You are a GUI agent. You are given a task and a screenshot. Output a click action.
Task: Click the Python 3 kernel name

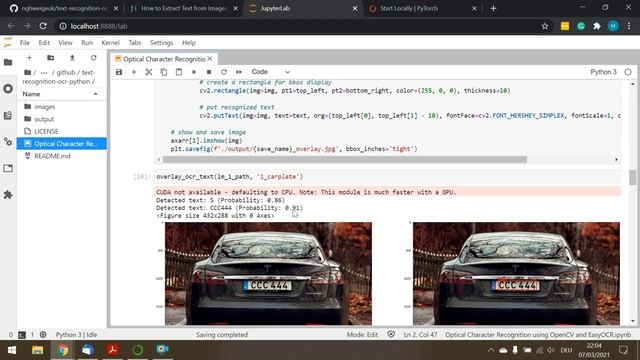pos(603,72)
